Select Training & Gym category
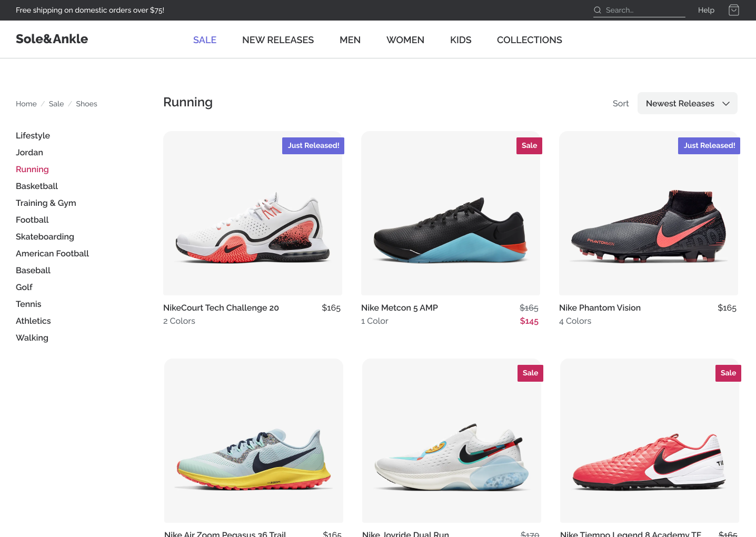 click(x=46, y=203)
